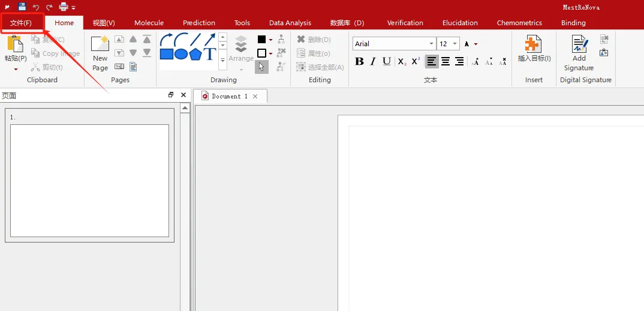
Task: Toggle italic text formatting
Action: (x=373, y=61)
